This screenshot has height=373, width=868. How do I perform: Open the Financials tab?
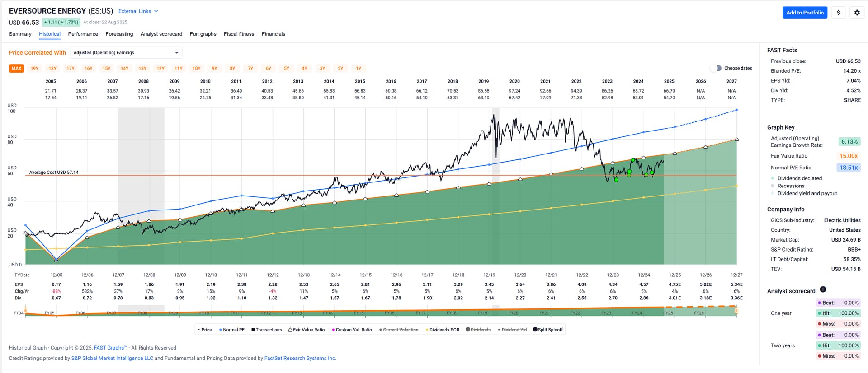tap(274, 34)
